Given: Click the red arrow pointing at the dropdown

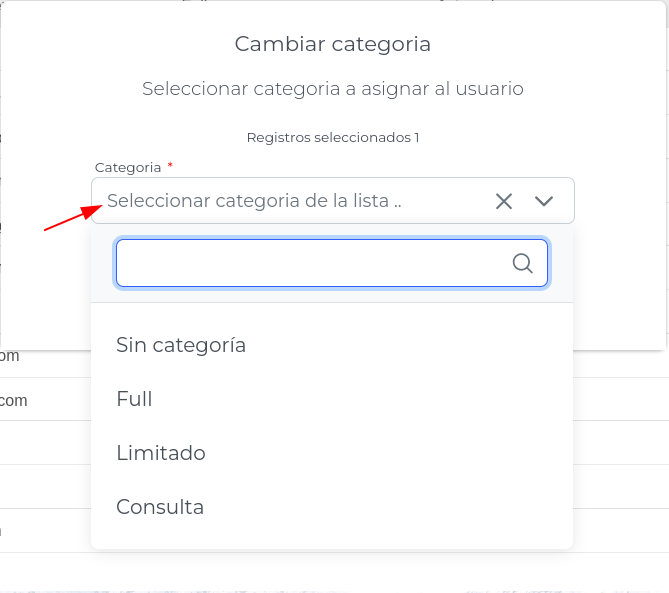Looking at the screenshot, I should pyautogui.click(x=71, y=219).
